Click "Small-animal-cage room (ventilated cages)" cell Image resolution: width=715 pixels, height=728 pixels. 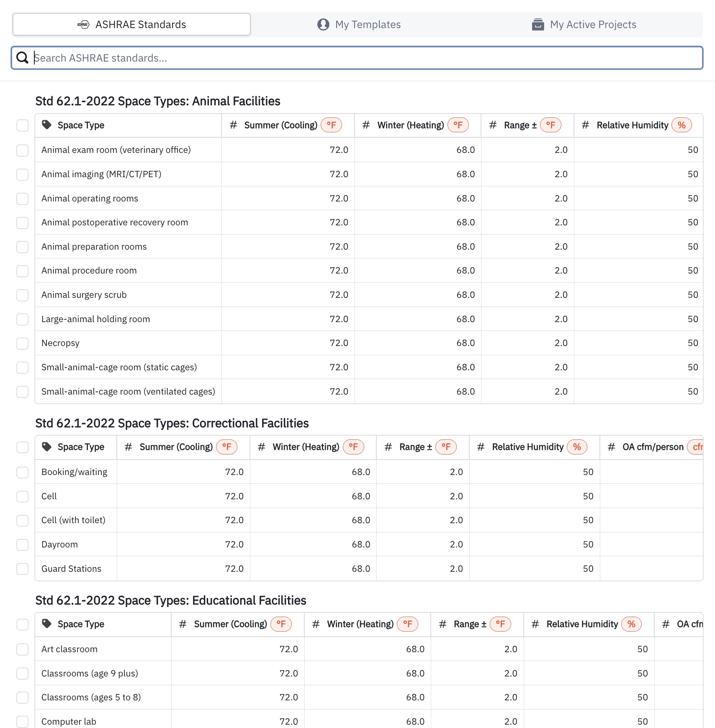click(x=128, y=392)
